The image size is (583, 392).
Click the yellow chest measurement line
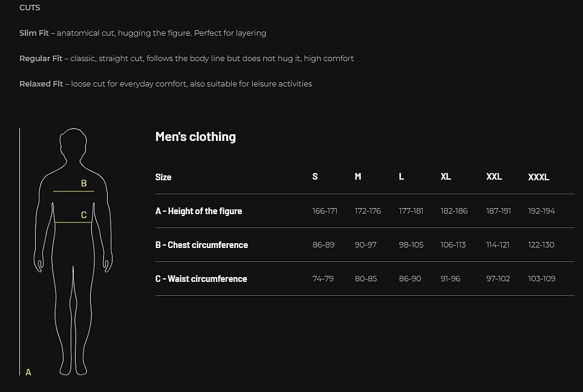click(73, 191)
